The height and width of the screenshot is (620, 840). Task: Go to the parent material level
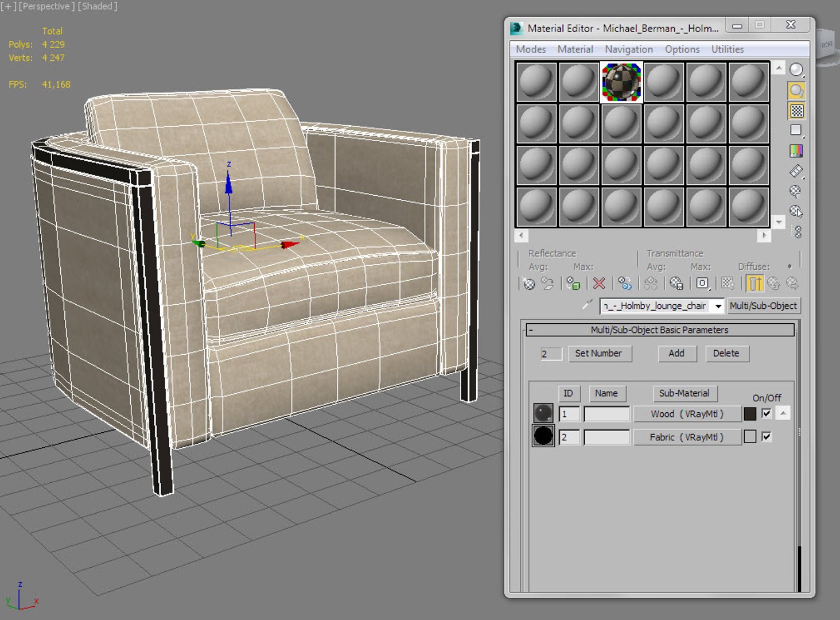coord(773,283)
